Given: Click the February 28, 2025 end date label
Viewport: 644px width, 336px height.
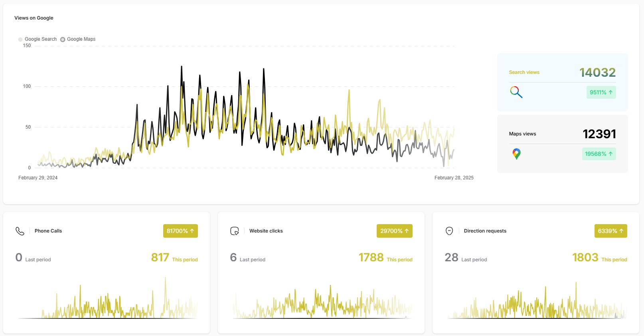Looking at the screenshot, I should 454,178.
